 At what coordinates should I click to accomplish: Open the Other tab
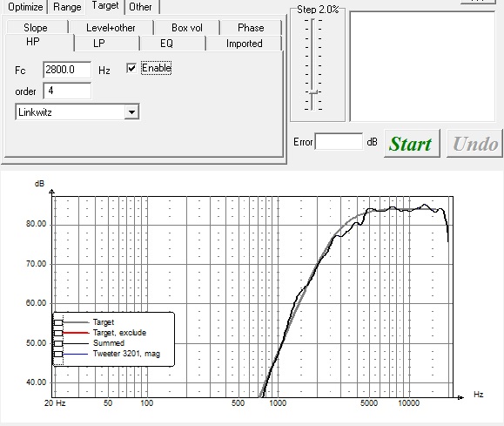[x=140, y=7]
